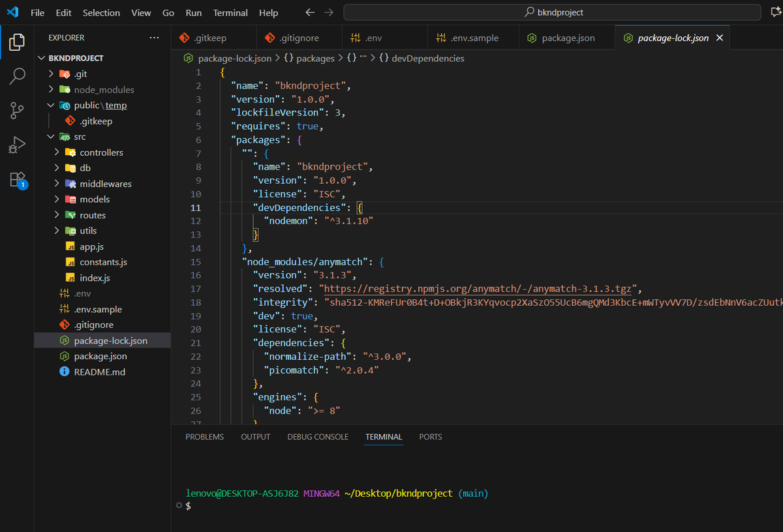Open the Explorer view in activity bar
The width and height of the screenshot is (783, 532).
(x=17, y=42)
